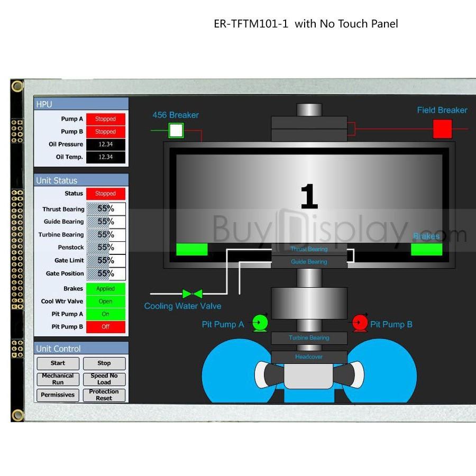Click the Cool Wtr Valve label text
476x476 pixels.
(x=62, y=301)
